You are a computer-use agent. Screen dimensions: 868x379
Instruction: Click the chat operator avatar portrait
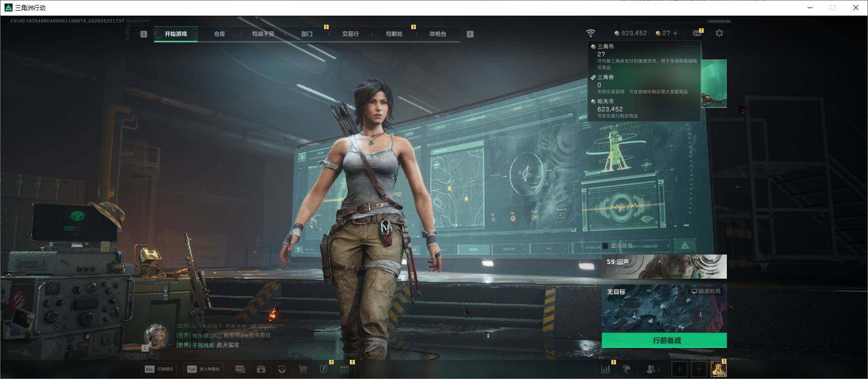[157, 336]
